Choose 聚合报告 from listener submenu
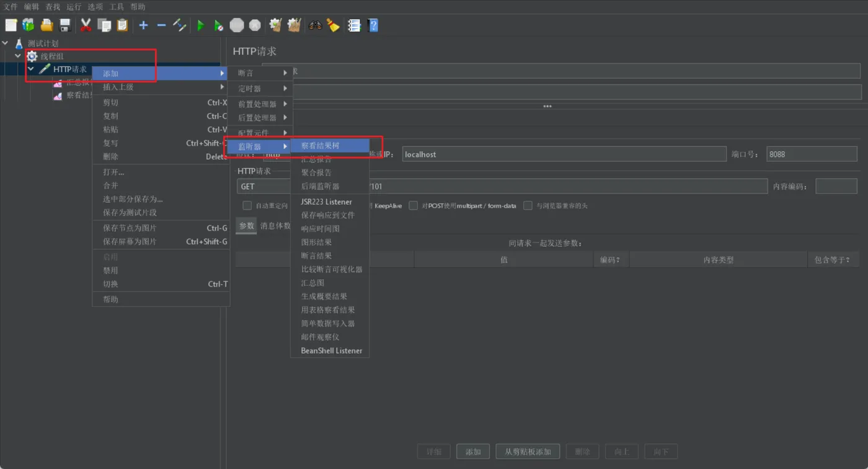This screenshot has height=469, width=868. coord(330,172)
